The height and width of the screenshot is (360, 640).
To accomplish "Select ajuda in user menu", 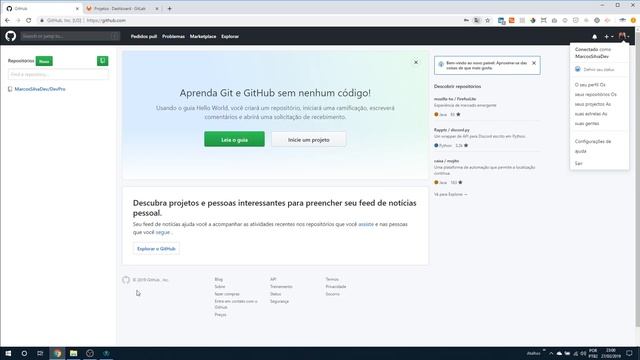I will click(x=580, y=151).
